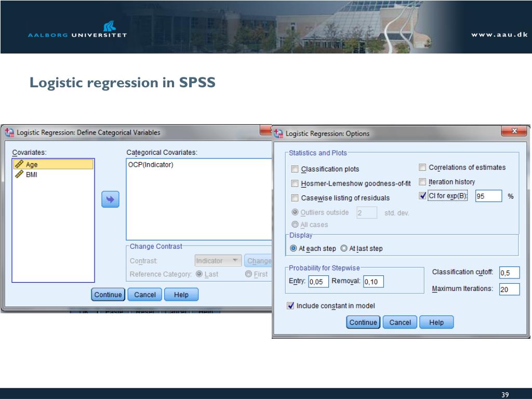532x399 pixels.
Task: Click the Maximum Iterations field
Action: point(509,289)
